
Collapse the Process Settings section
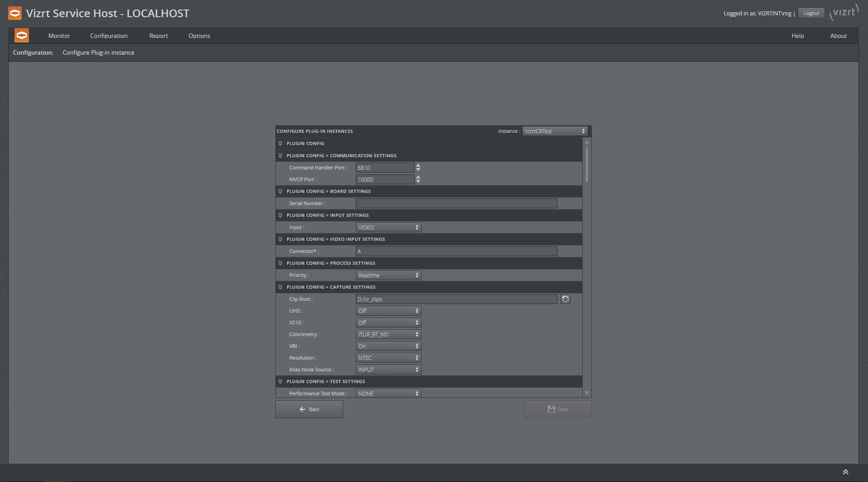[x=280, y=263]
